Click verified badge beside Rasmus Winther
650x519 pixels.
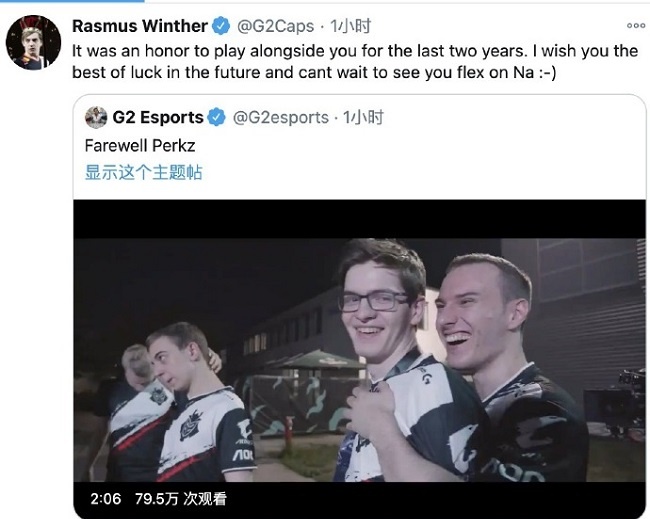point(221,26)
